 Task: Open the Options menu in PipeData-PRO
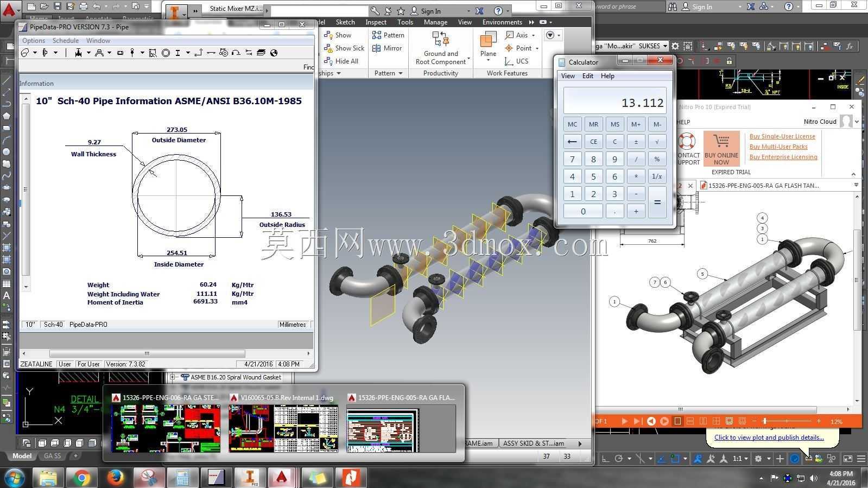(34, 41)
